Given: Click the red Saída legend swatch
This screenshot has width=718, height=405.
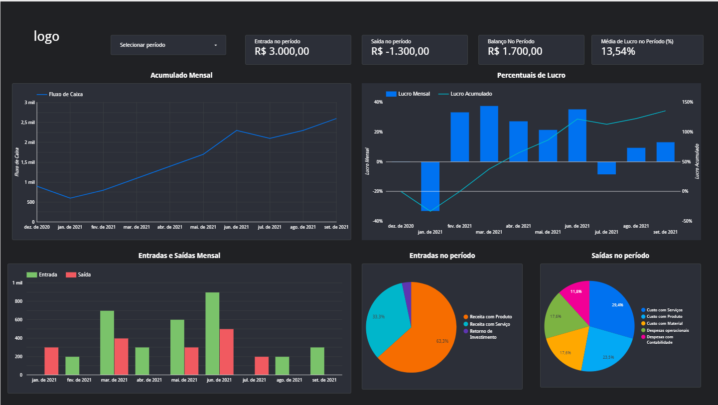Looking at the screenshot, I should 71,273.
